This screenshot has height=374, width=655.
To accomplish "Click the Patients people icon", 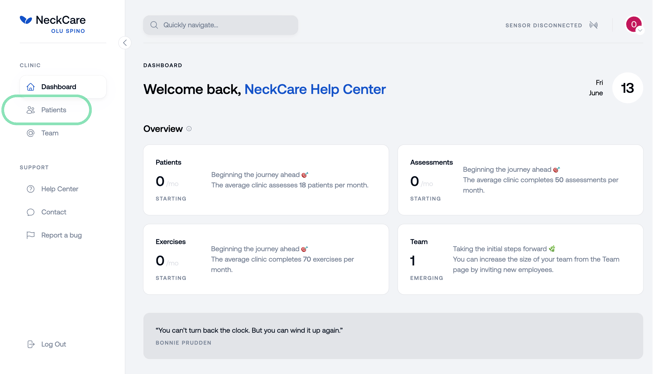I will [x=30, y=110].
